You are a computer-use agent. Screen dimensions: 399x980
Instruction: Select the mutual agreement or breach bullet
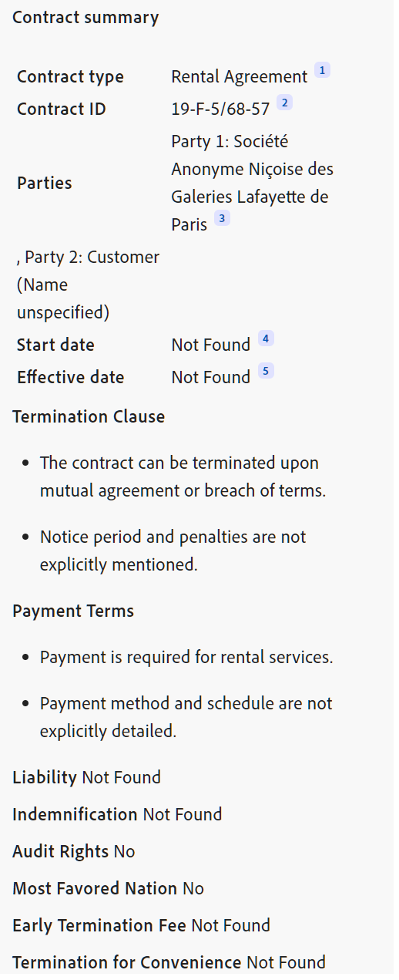(183, 477)
